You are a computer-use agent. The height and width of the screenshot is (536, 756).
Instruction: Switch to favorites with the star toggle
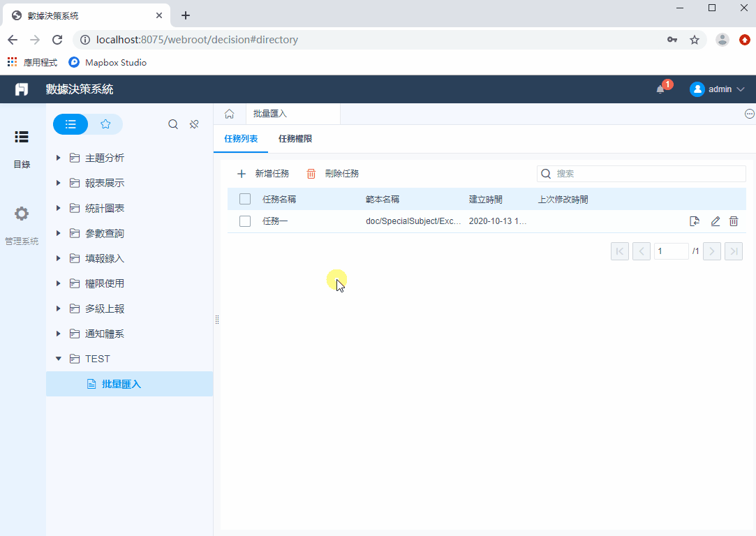105,124
